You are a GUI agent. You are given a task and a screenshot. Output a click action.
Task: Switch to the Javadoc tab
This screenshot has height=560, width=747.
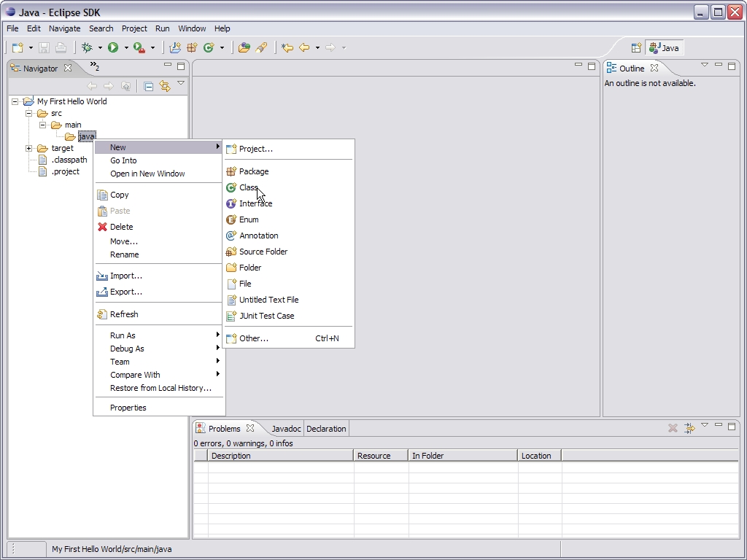coord(286,429)
